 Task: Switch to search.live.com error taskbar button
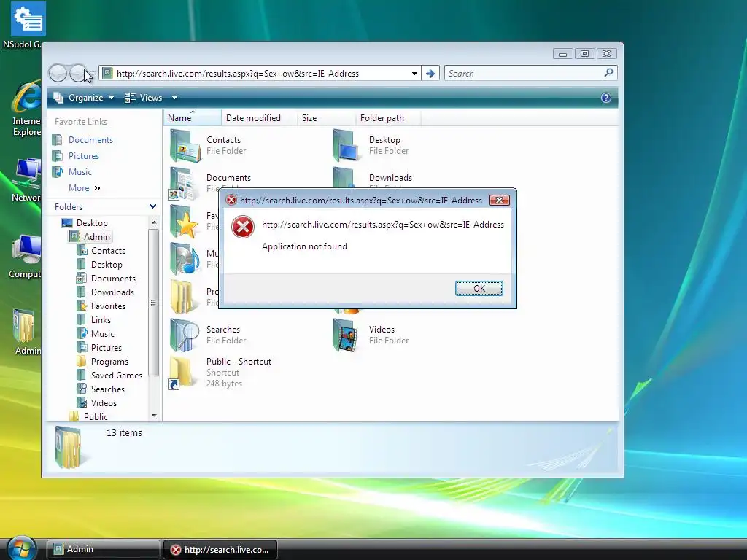point(220,549)
